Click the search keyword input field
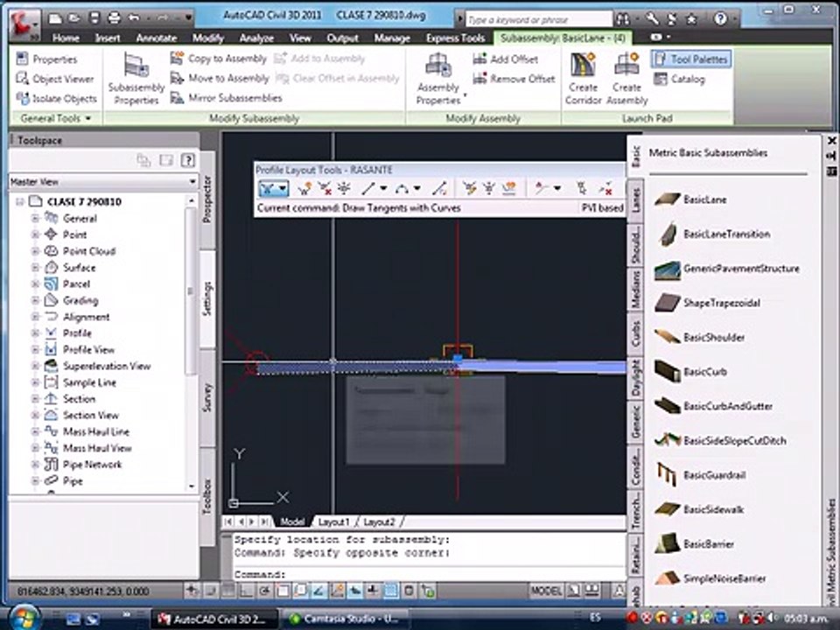 coord(538,20)
